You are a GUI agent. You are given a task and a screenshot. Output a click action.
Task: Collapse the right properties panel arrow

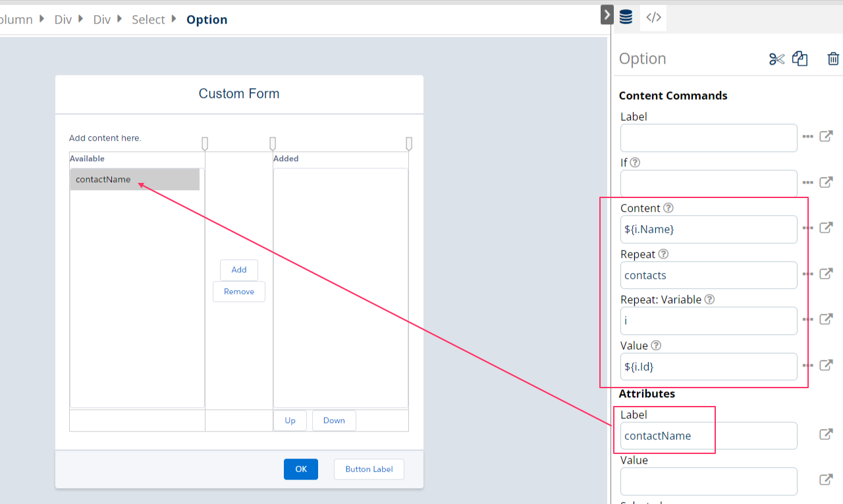pos(607,15)
